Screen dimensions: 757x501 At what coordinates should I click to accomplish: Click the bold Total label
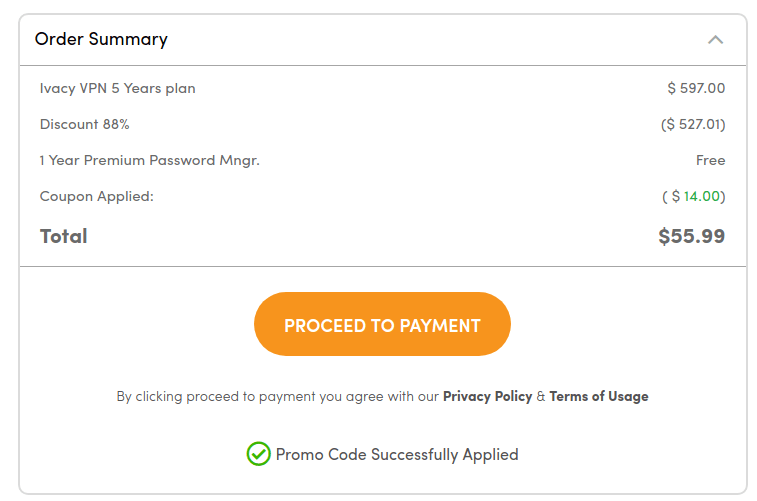click(64, 236)
